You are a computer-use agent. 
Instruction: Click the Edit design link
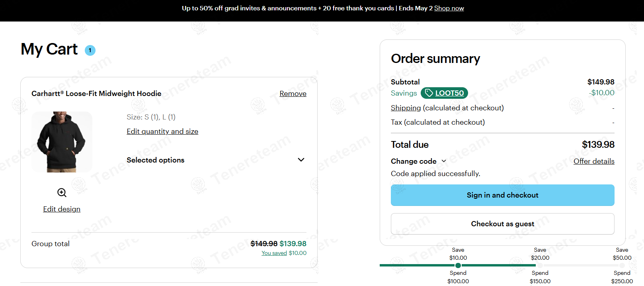pos(62,209)
